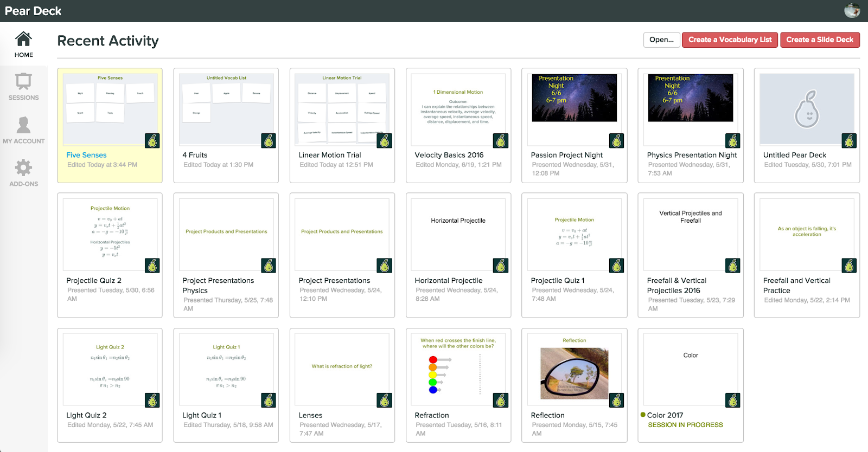Open the Add-ons gear icon

pos(23,167)
